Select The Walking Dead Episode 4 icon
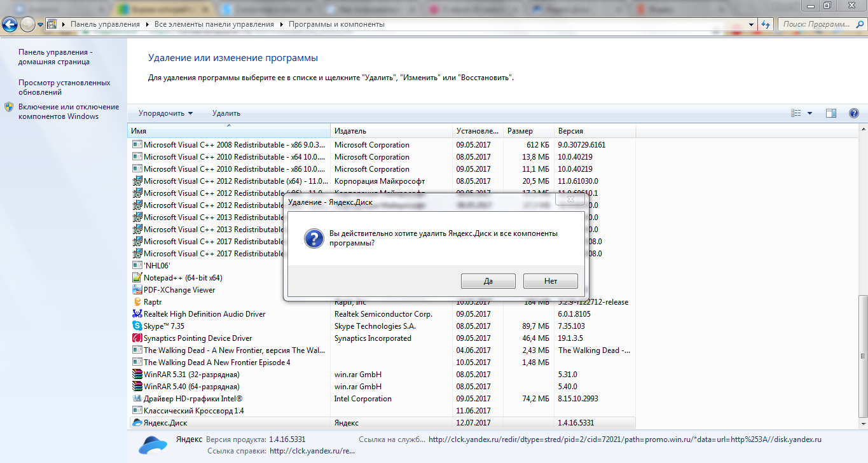 [x=137, y=362]
